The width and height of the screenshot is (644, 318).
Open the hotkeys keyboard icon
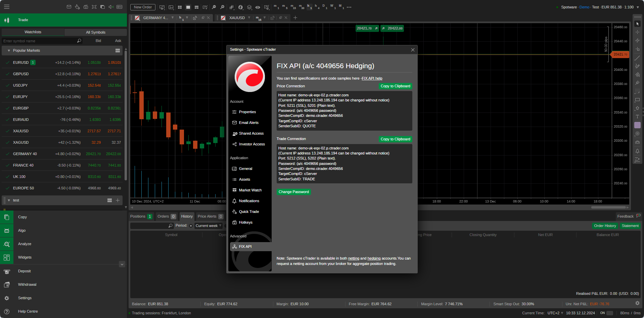coord(86,7)
